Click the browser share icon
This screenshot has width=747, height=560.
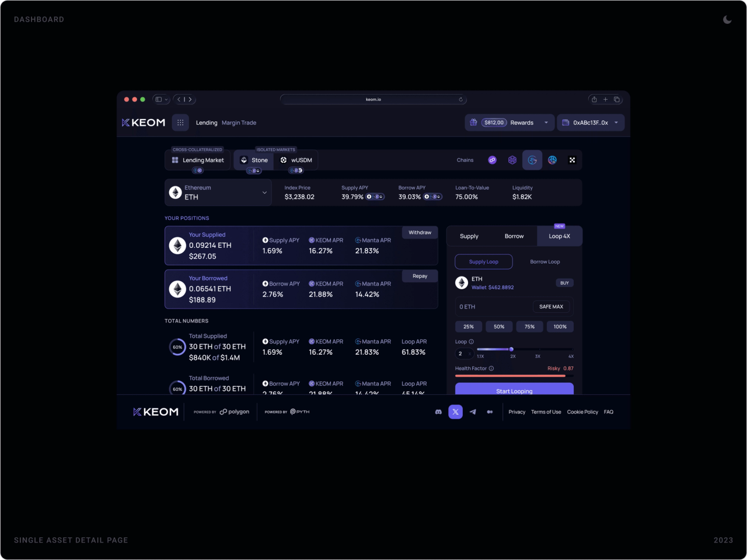click(594, 99)
